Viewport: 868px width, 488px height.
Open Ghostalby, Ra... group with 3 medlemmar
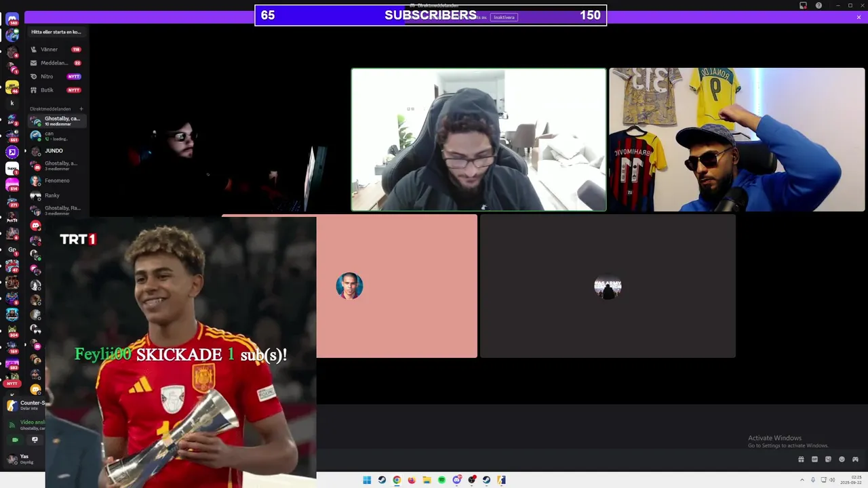57,210
